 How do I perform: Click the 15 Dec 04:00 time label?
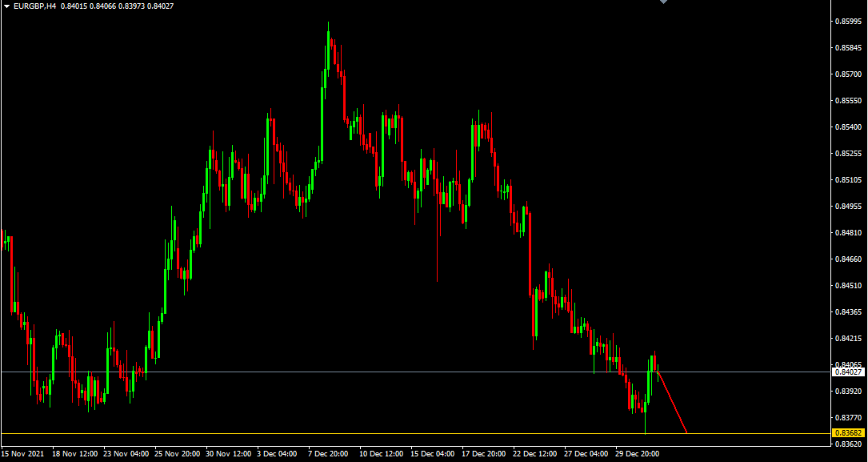click(x=433, y=454)
